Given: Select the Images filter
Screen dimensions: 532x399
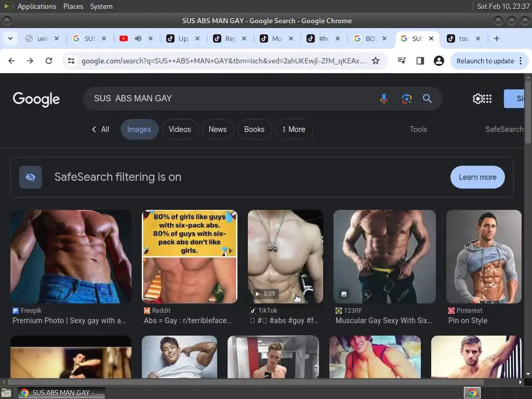Looking at the screenshot, I should [x=139, y=129].
